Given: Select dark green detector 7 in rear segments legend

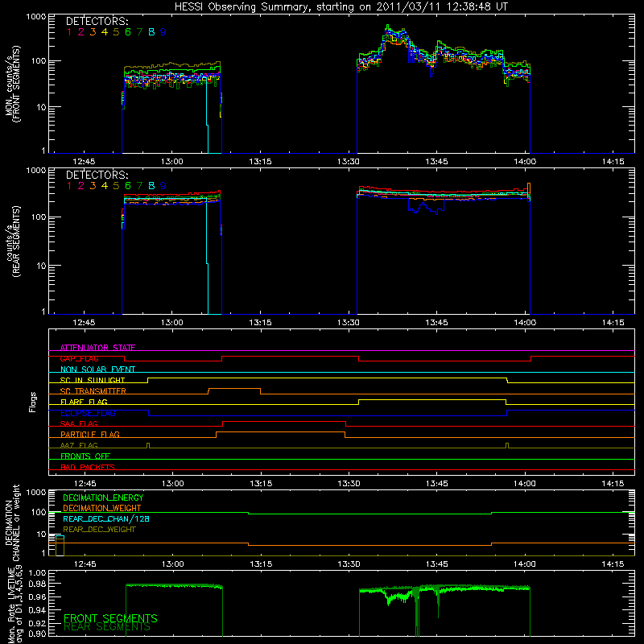Looking at the screenshot, I should pos(139,186).
